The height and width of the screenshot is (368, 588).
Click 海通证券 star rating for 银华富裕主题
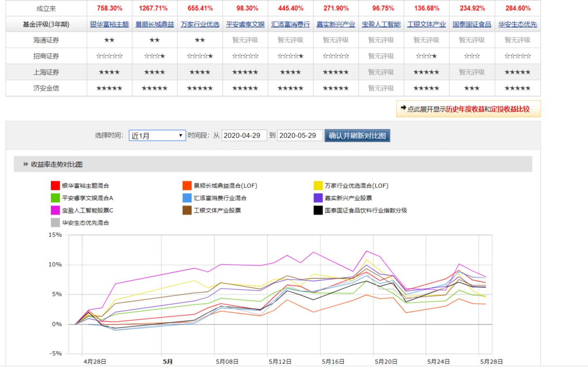coord(109,40)
